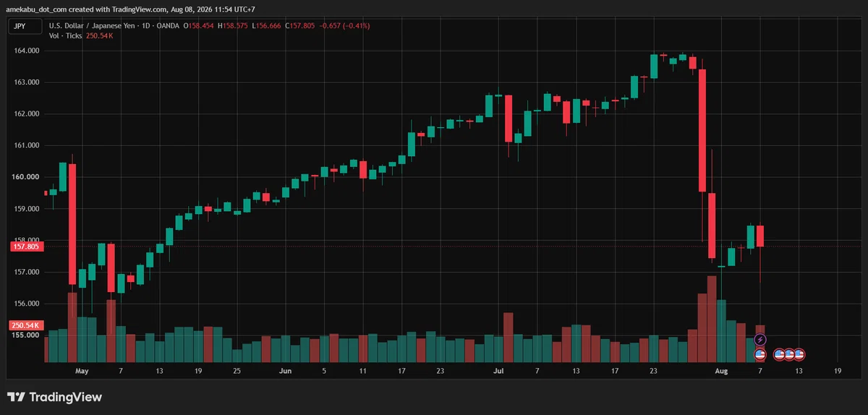Click the red 157.805 price tag on the axis

coord(27,247)
